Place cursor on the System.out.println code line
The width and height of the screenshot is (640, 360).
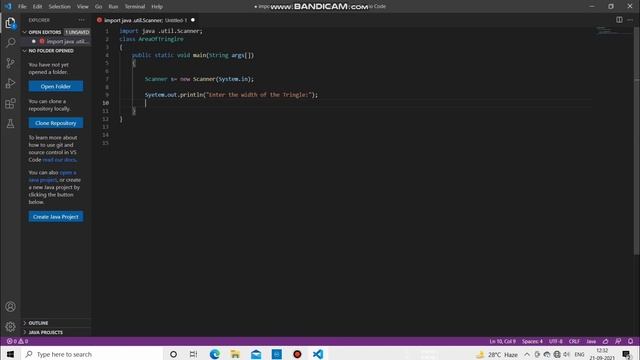[231, 95]
